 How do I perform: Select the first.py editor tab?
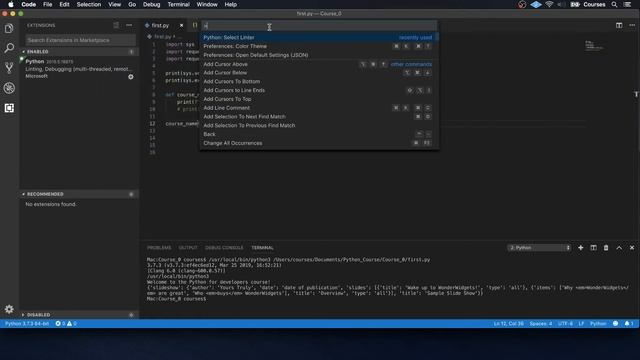click(160, 25)
